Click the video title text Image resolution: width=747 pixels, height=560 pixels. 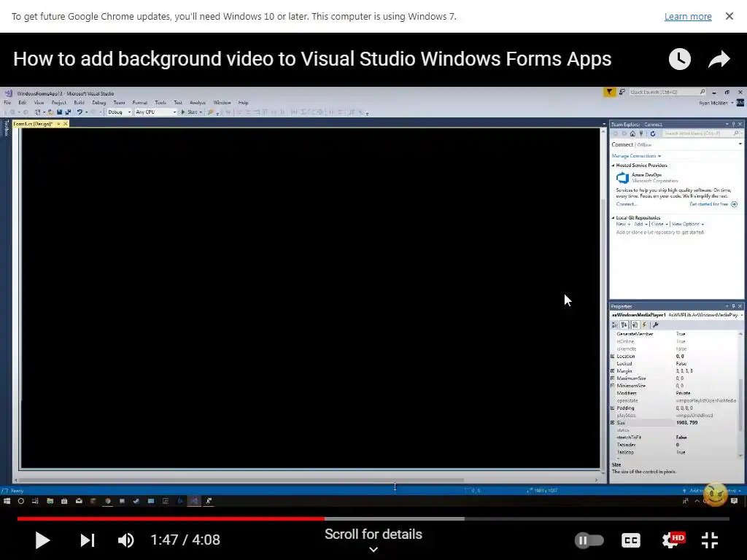(x=312, y=59)
